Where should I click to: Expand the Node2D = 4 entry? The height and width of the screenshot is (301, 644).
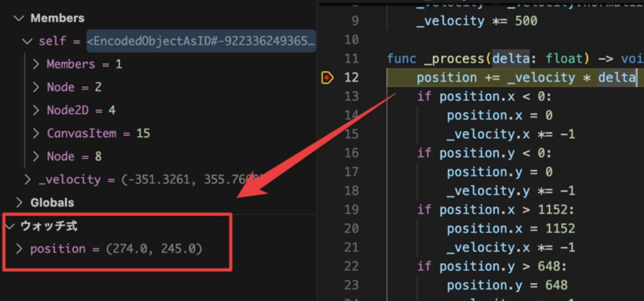click(x=36, y=110)
